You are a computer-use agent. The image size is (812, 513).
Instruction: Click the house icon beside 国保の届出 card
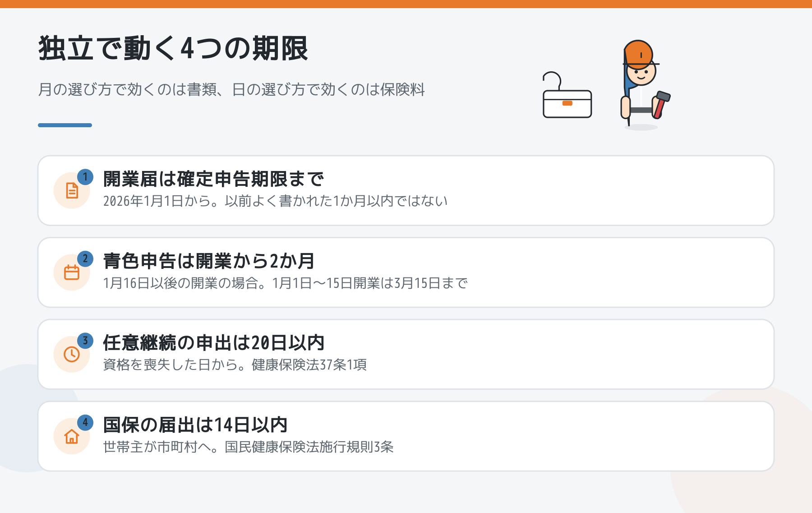click(x=72, y=436)
